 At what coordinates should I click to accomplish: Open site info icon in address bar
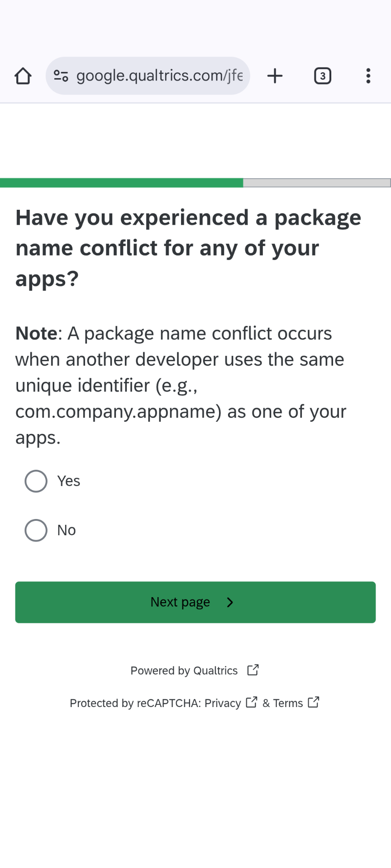61,75
